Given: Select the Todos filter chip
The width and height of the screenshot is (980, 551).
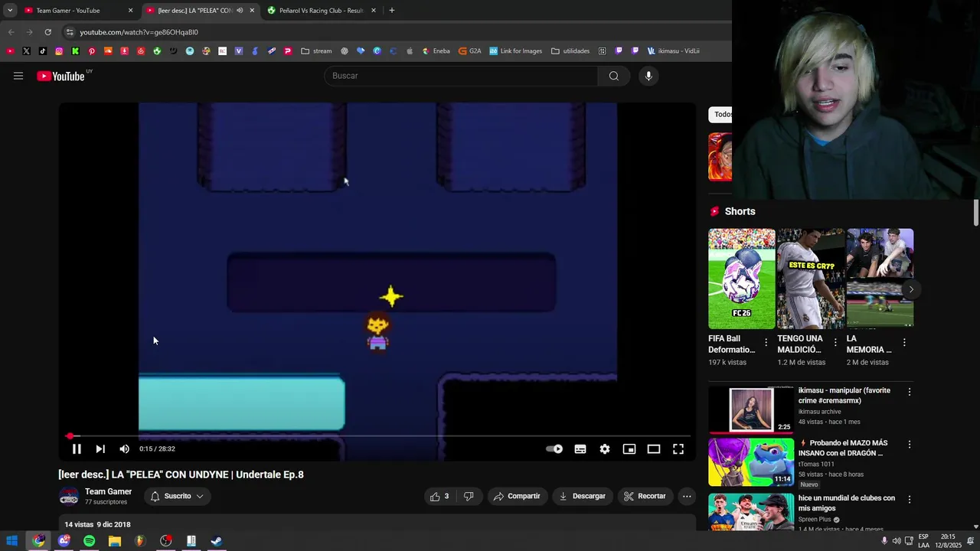Looking at the screenshot, I should click(x=721, y=114).
